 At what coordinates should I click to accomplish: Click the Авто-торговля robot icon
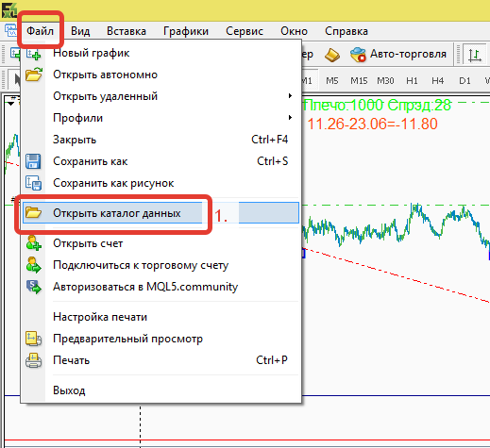tap(358, 55)
